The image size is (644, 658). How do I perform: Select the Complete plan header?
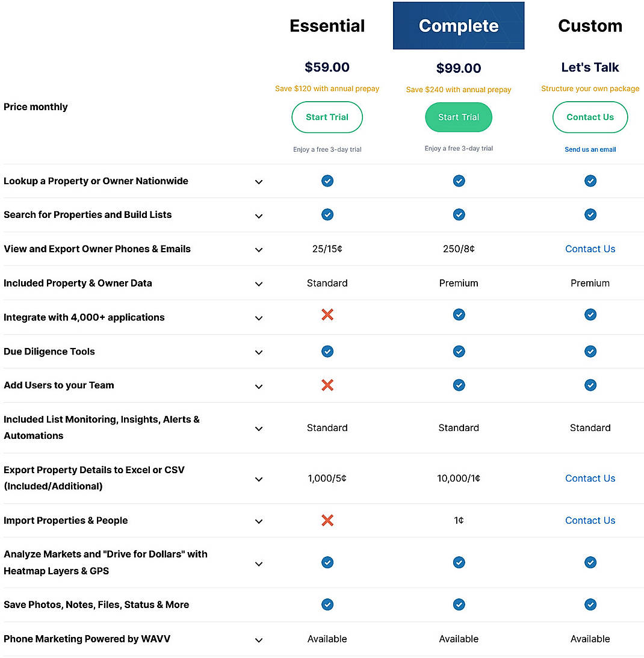pyautogui.click(x=459, y=25)
